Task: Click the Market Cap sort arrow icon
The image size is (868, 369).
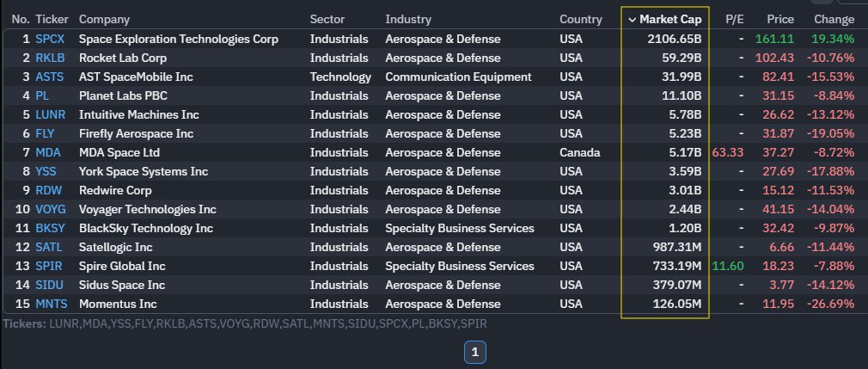Action: coord(633,20)
